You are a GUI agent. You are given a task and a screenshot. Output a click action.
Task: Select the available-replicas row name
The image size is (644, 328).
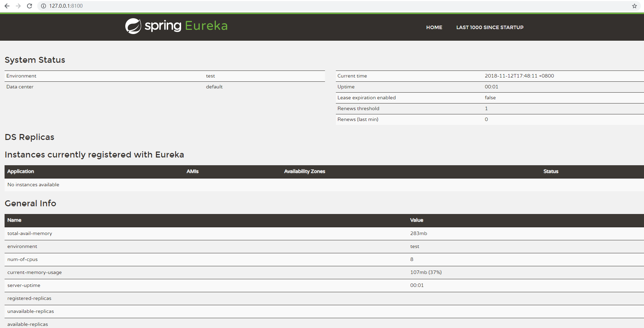[28, 324]
